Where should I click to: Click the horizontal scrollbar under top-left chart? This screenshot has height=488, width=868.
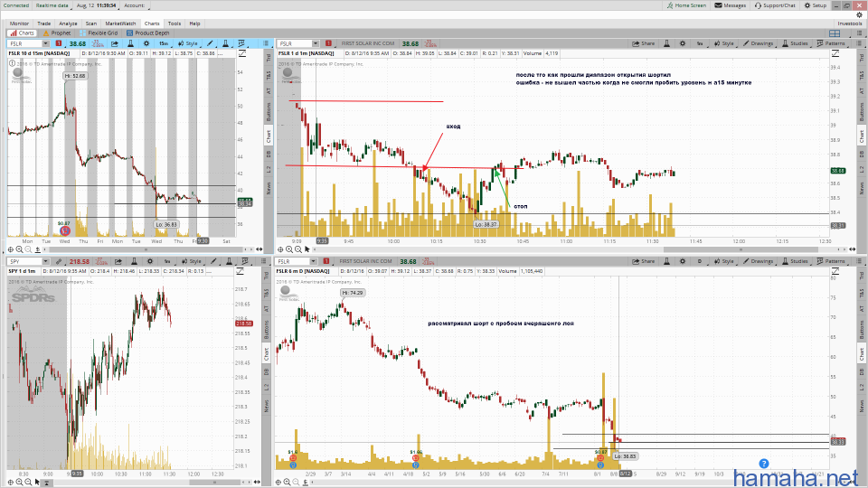coord(146,249)
